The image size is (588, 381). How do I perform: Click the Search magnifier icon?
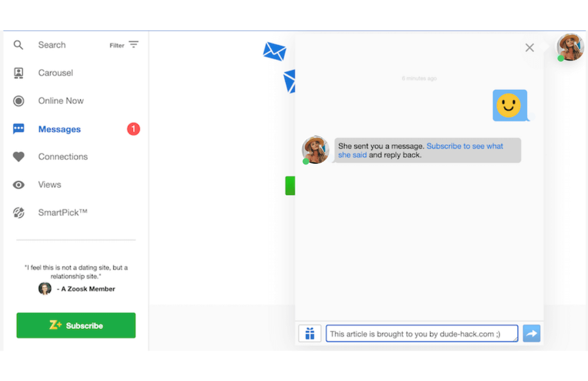[19, 45]
